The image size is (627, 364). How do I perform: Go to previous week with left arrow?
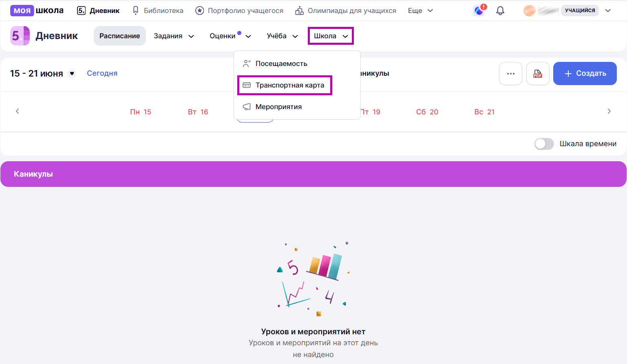coord(18,111)
